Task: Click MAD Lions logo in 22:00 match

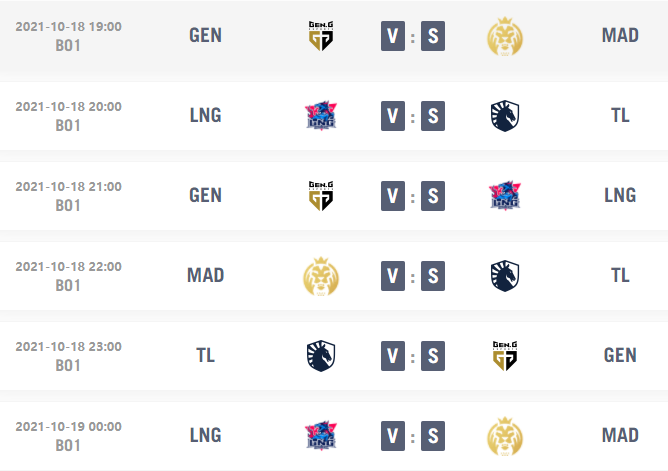Action: (321, 277)
